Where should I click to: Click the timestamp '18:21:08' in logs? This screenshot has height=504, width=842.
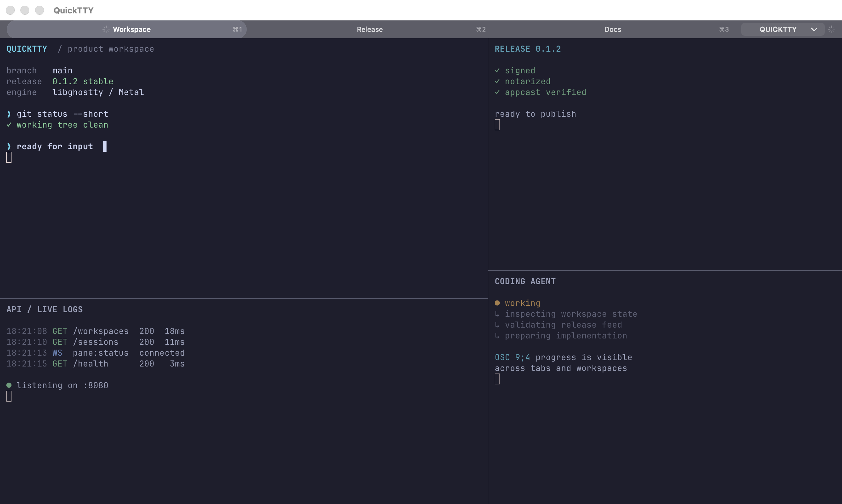[27, 331]
